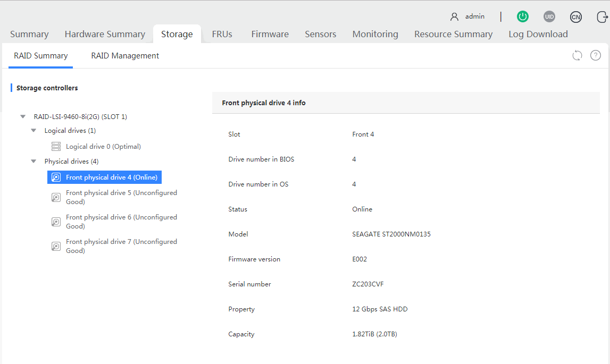Click the Firmware version label
Image resolution: width=610 pixels, height=364 pixels.
254,259
